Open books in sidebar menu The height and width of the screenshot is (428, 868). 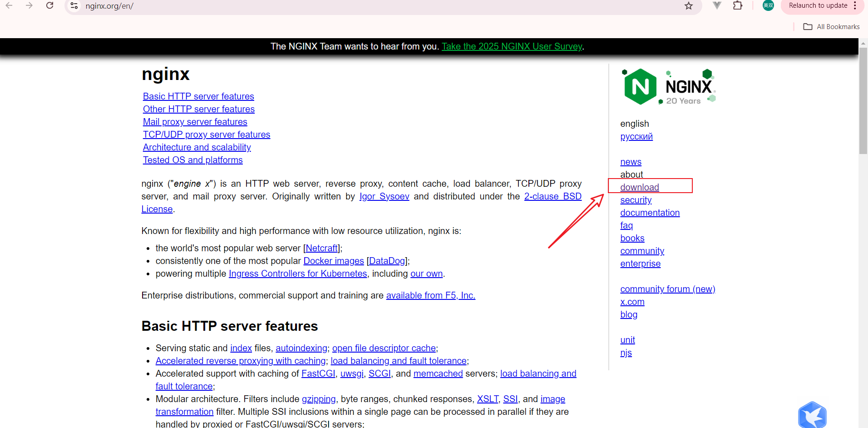coord(632,238)
